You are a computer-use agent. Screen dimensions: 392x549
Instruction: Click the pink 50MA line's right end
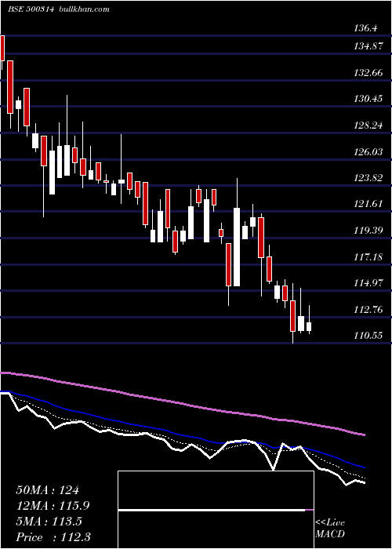pos(365,434)
